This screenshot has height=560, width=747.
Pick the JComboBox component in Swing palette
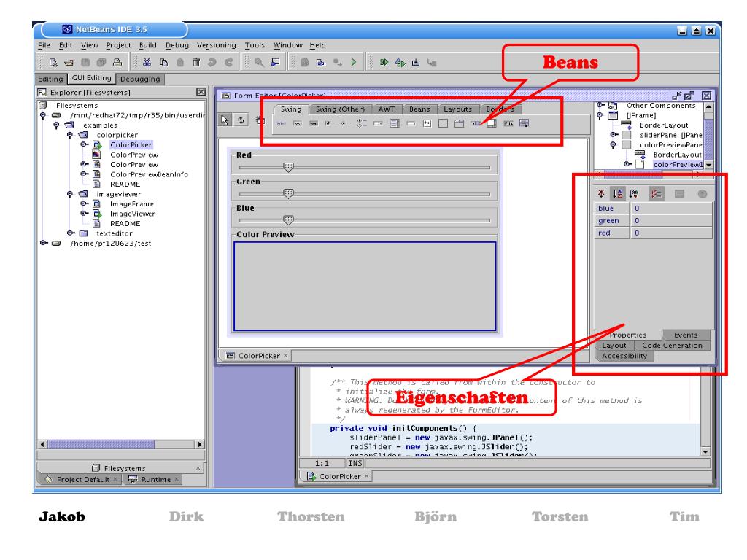pos(379,124)
